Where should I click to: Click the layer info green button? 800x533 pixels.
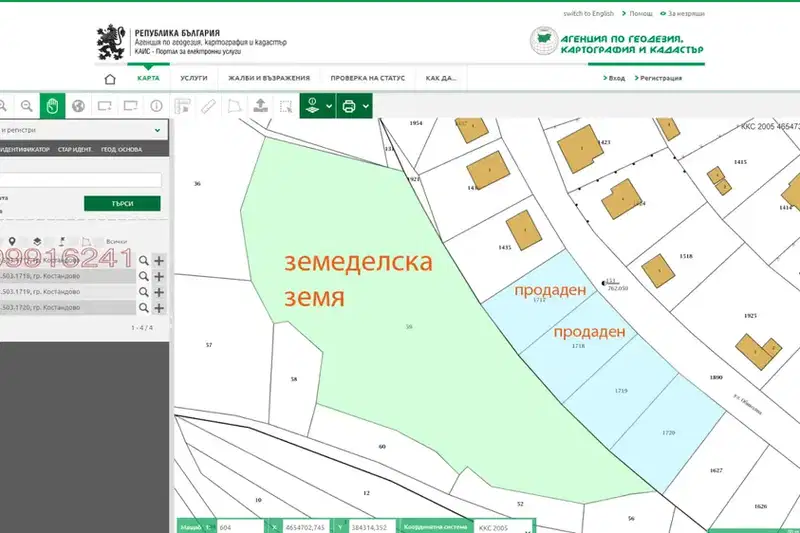coord(312,106)
